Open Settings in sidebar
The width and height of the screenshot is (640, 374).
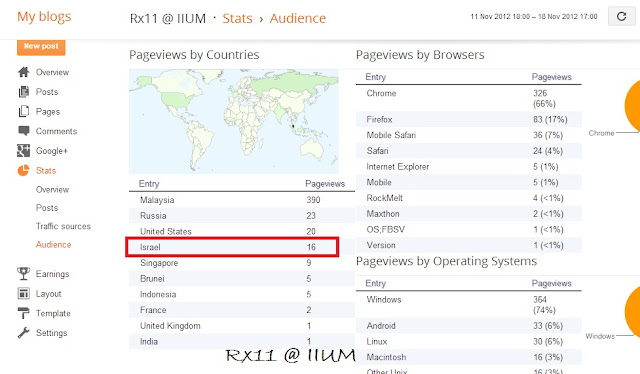tap(51, 333)
